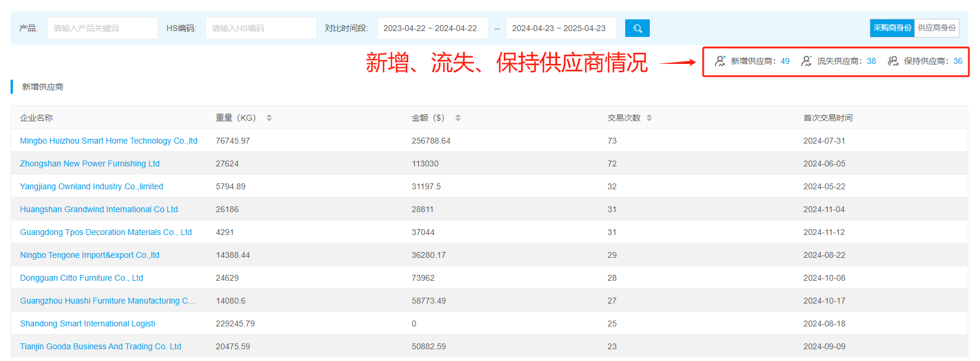Switch to 供应商身份 view
This screenshot has height=361, width=980.
[937, 28]
